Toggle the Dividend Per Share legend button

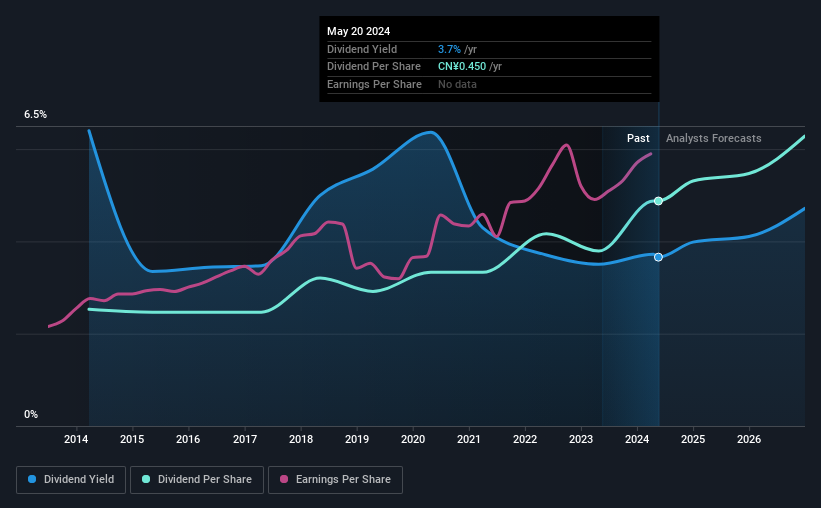coord(197,480)
